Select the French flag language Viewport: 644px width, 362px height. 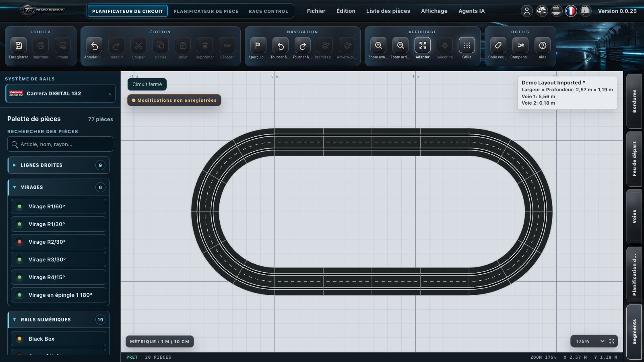571,11
